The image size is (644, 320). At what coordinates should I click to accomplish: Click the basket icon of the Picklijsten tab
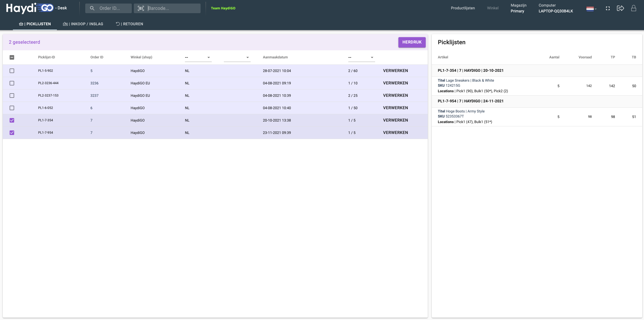21,24
